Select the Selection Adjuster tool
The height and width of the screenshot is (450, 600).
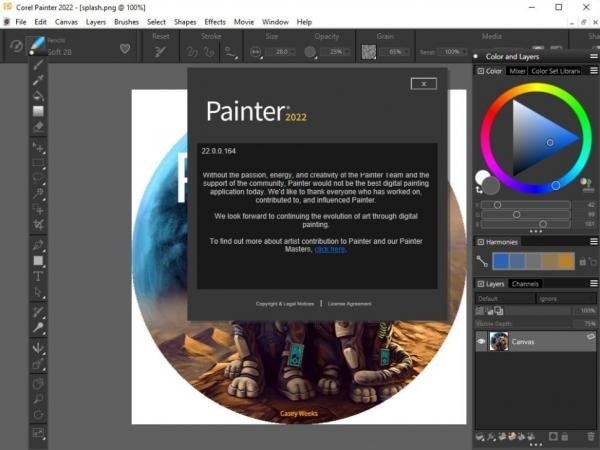click(38, 209)
